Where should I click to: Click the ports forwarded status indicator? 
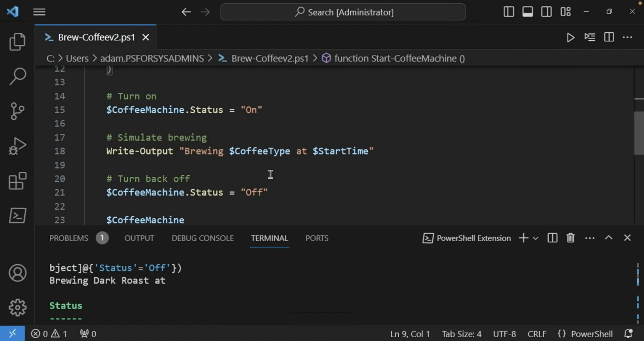click(x=88, y=334)
